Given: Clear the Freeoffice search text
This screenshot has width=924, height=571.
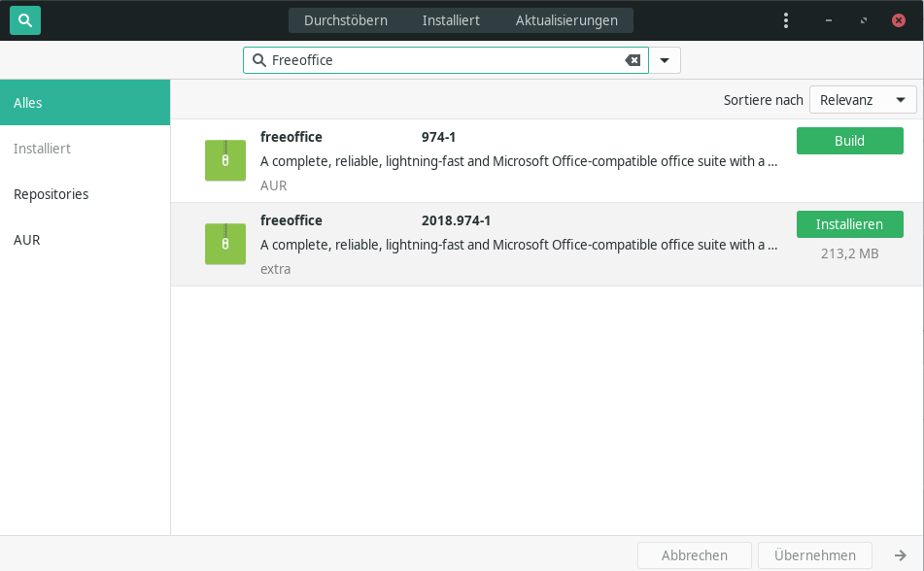Looking at the screenshot, I should 633,60.
